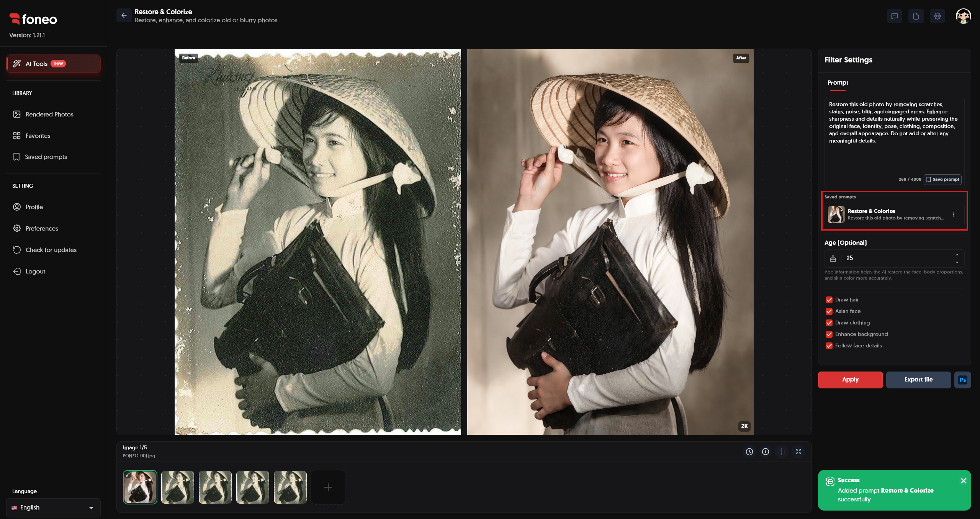Open the English language dropdown

53,508
